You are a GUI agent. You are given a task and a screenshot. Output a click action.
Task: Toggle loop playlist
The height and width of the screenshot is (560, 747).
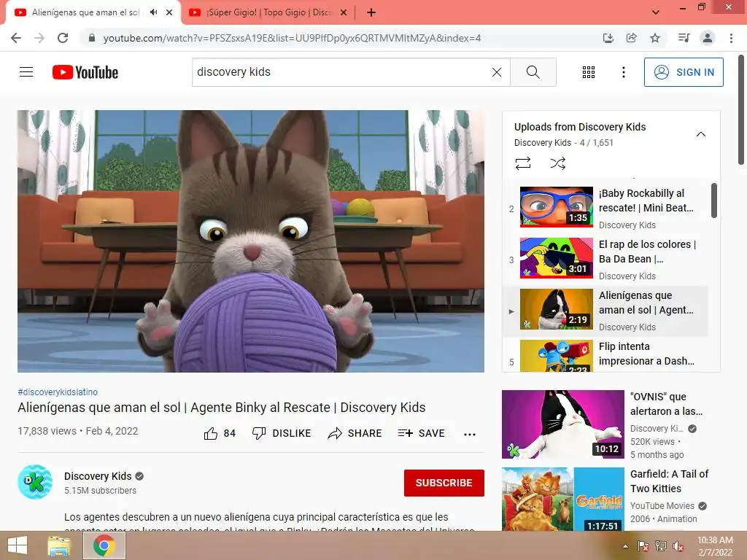522,163
